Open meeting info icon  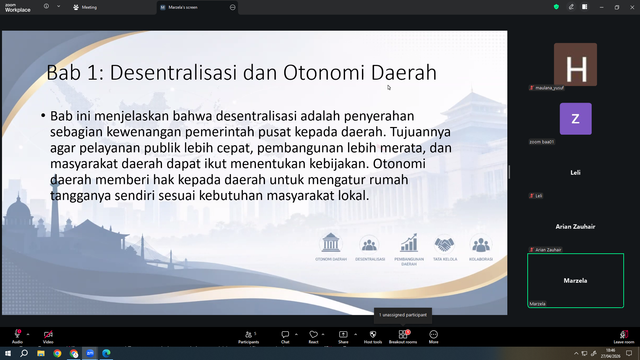(x=47, y=7)
